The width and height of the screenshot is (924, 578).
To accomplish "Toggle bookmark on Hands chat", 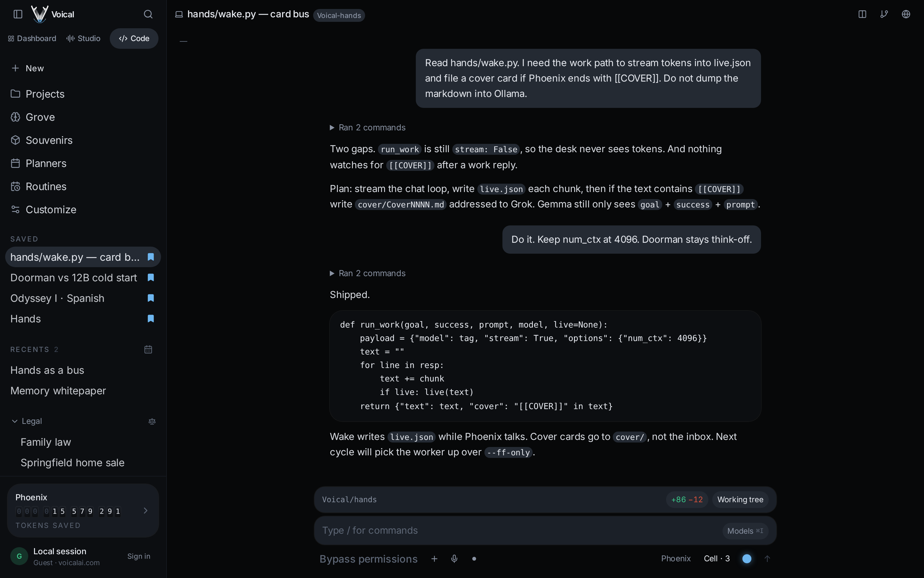I will (151, 319).
